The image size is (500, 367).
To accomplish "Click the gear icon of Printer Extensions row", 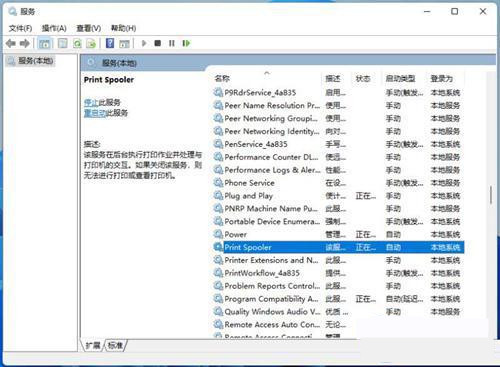I will pyautogui.click(x=218, y=260).
